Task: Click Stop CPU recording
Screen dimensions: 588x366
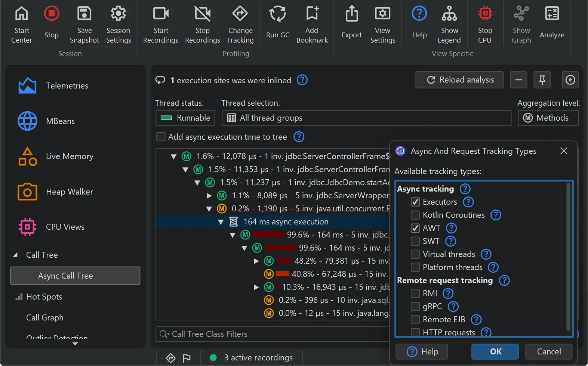Action: (485, 25)
